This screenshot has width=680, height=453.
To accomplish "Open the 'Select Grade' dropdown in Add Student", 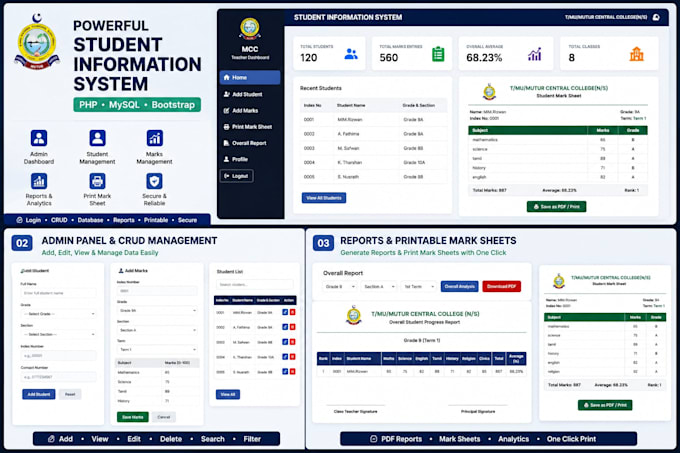I will (x=59, y=313).
